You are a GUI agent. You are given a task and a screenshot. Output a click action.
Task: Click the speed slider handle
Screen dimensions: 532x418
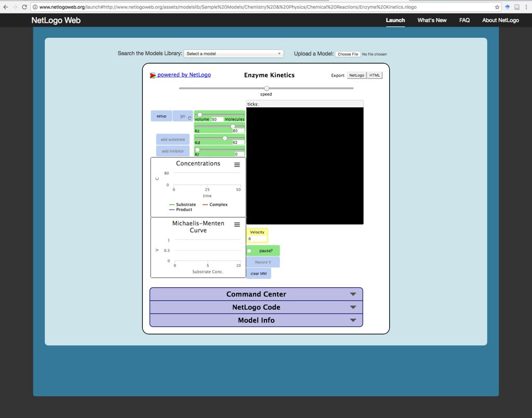(x=267, y=88)
